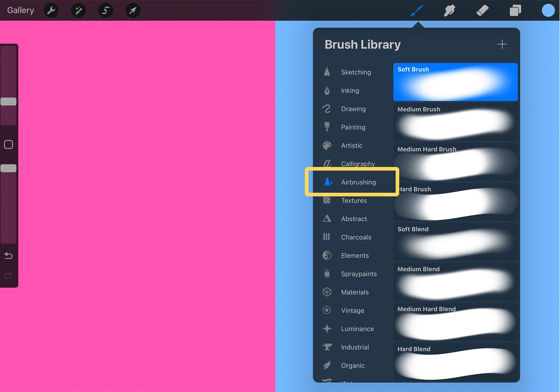
Task: Select the Airbrushing brush category
Action: coord(350,182)
